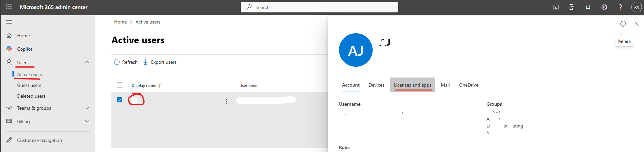Expand the Teams & groups chevron
644x152 pixels.
pyautogui.click(x=87, y=108)
